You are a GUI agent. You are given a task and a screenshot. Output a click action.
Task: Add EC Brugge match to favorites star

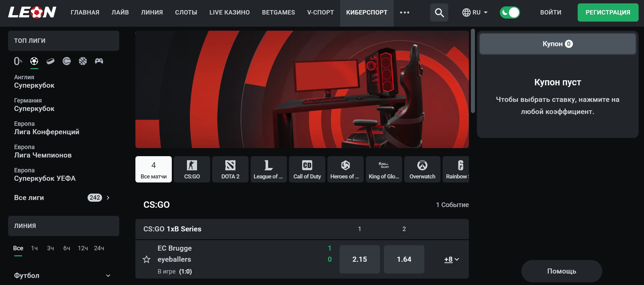coord(147,259)
